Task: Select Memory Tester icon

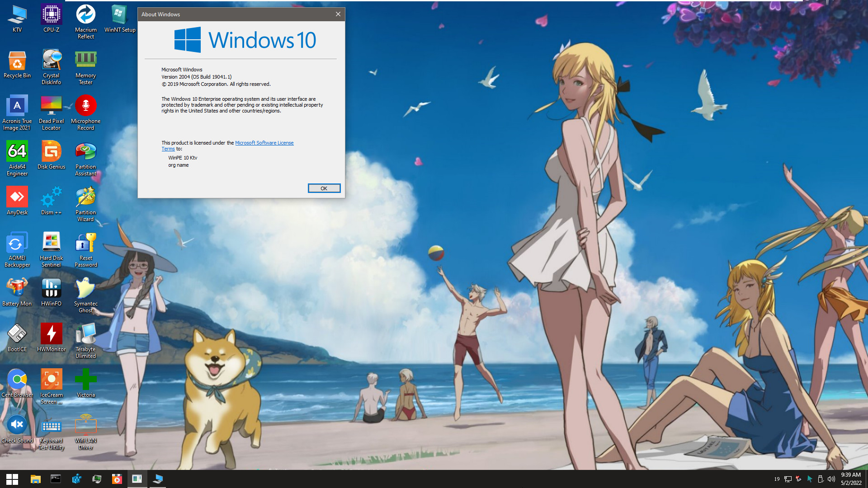Action: tap(86, 67)
